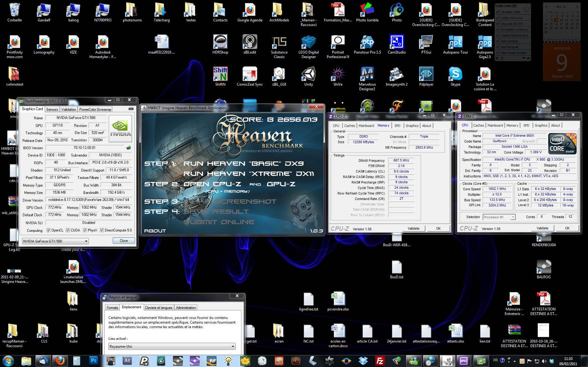Open Photoshop from the taskbar
Viewport: 588px width, 367px height.
pyautogui.click(x=94, y=360)
